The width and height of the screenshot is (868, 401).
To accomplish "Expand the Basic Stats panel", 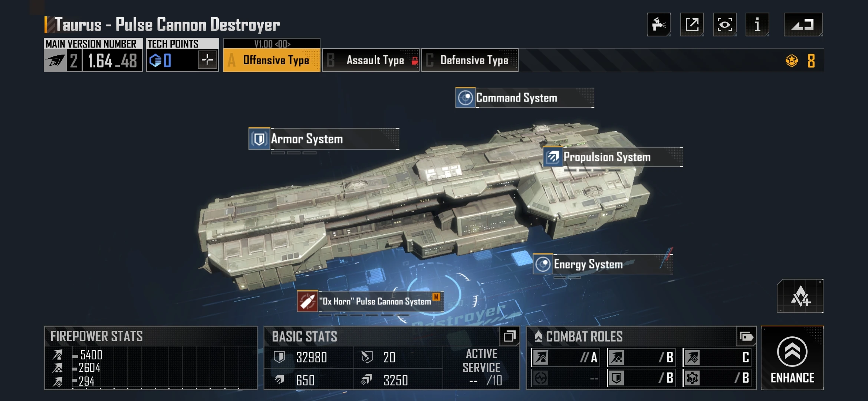I will 509,336.
